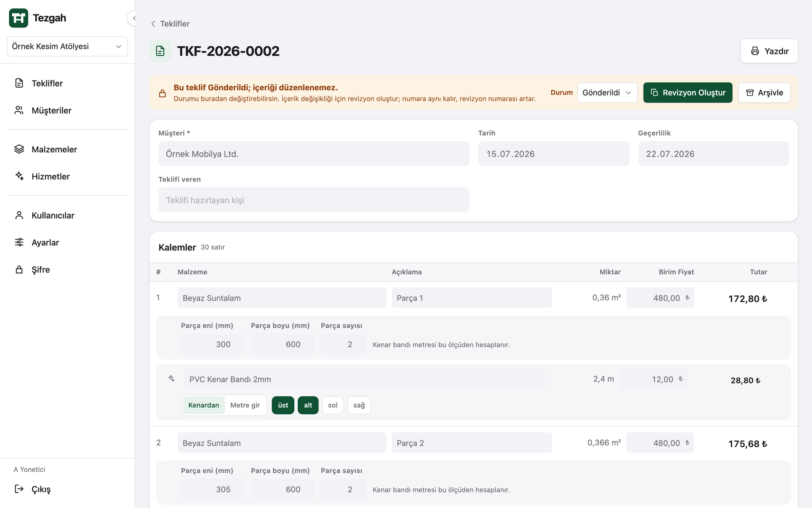The height and width of the screenshot is (508, 812).
Task: Open the Hizmetler menu item
Action: [67, 176]
